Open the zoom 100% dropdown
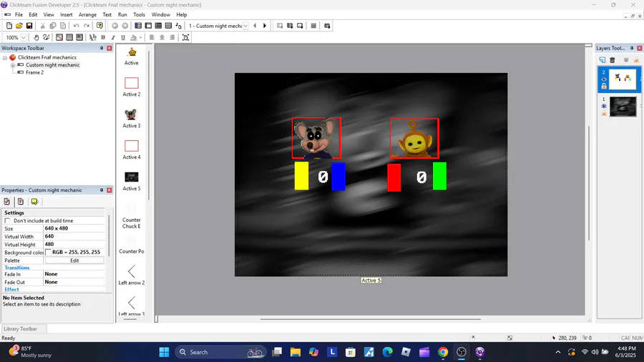644x362 pixels. click(x=24, y=37)
